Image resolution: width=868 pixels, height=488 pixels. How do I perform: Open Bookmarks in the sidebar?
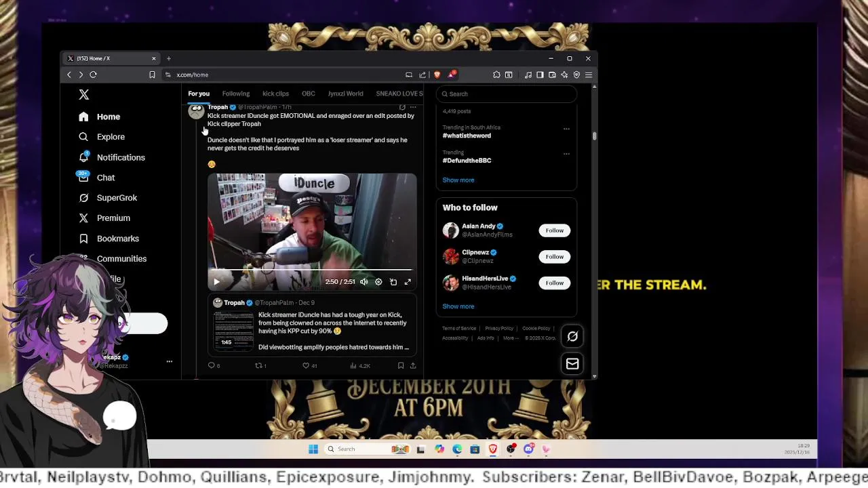tap(109, 239)
